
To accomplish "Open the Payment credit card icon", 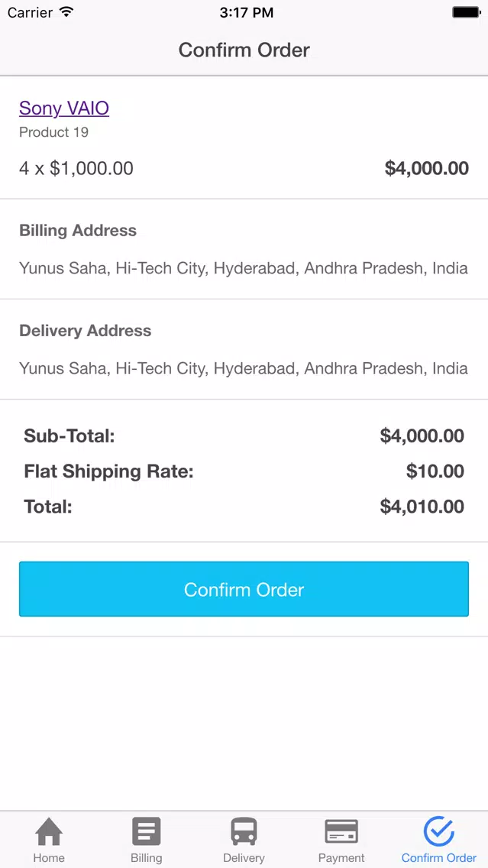I will point(341,831).
